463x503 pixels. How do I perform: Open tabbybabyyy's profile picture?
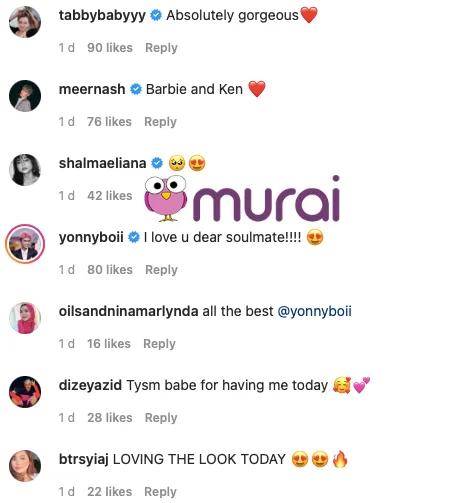[25, 22]
